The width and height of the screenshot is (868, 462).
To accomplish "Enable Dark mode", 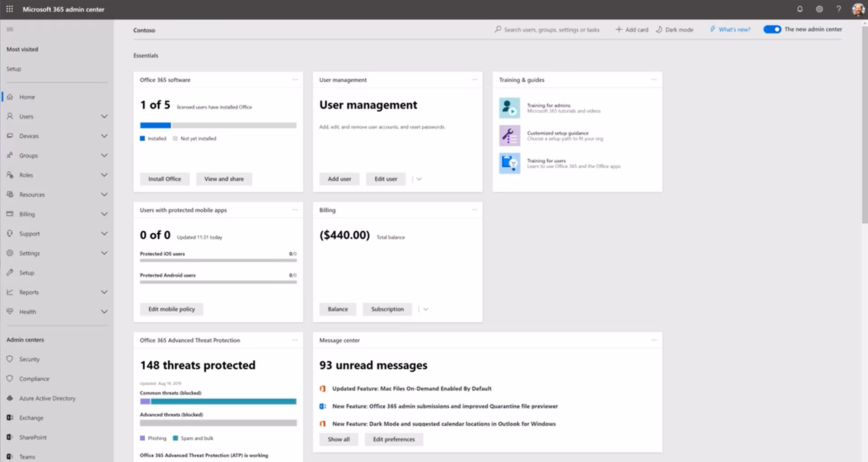I will [x=675, y=29].
